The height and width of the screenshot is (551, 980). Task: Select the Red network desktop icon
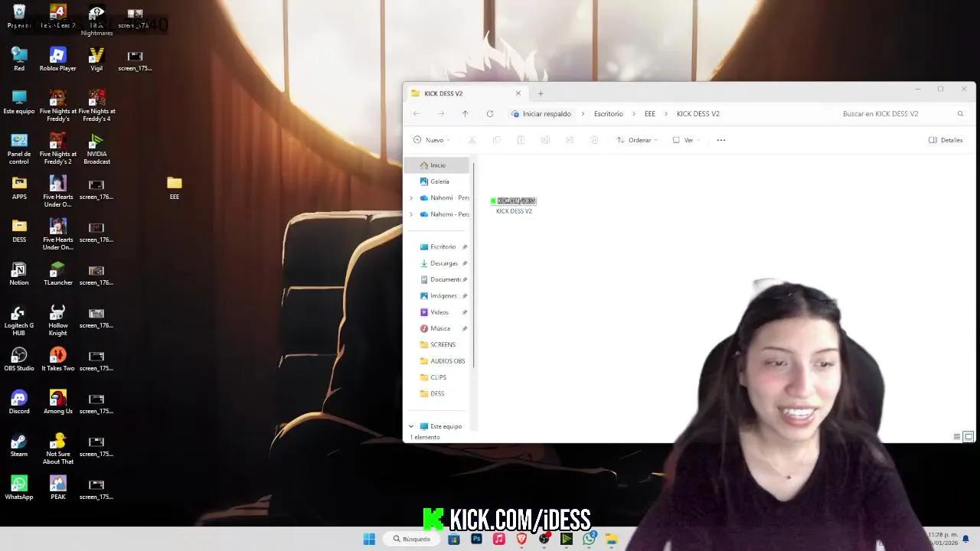tap(19, 60)
